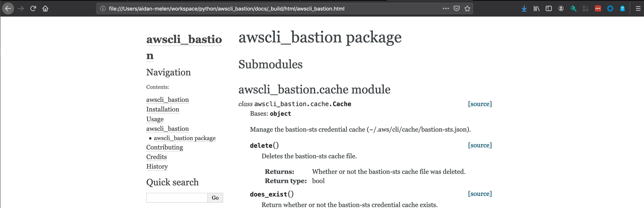
Task: Open the Firefox downloads panel
Action: (524, 9)
